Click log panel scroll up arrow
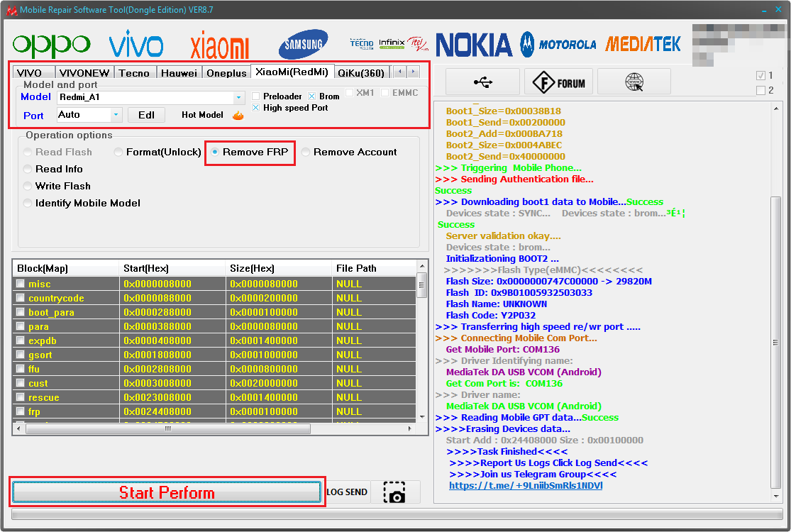The height and width of the screenshot is (532, 791). (775, 109)
